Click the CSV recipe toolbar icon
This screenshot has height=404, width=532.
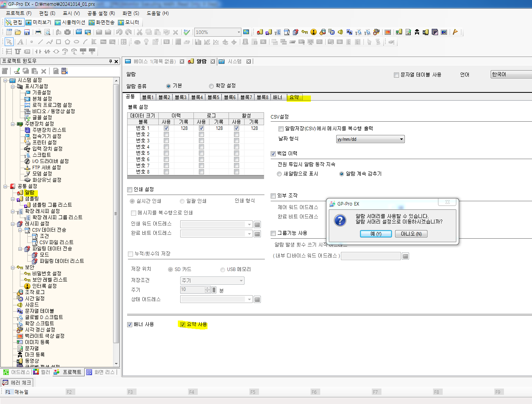287,32
